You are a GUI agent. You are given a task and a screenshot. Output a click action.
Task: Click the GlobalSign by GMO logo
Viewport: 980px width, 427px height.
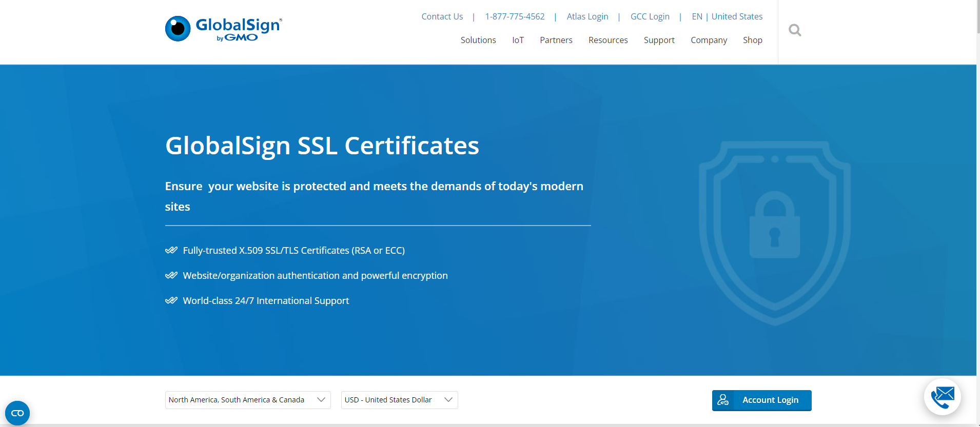click(224, 29)
